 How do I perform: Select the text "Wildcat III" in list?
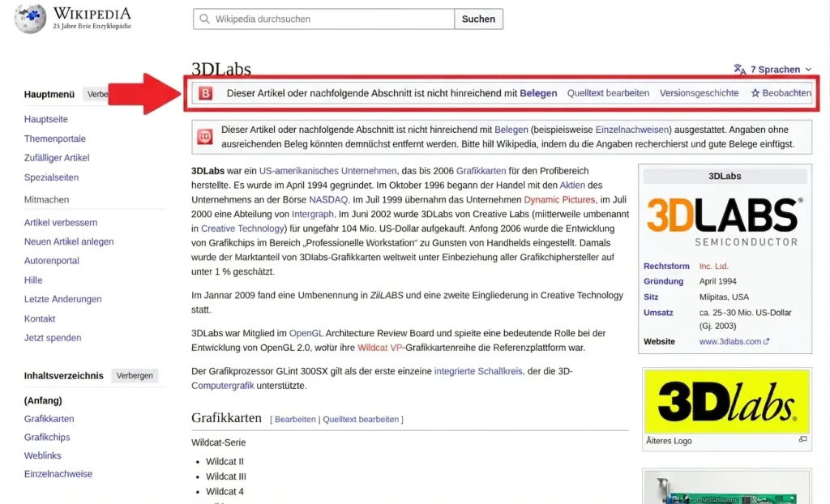pos(226,476)
